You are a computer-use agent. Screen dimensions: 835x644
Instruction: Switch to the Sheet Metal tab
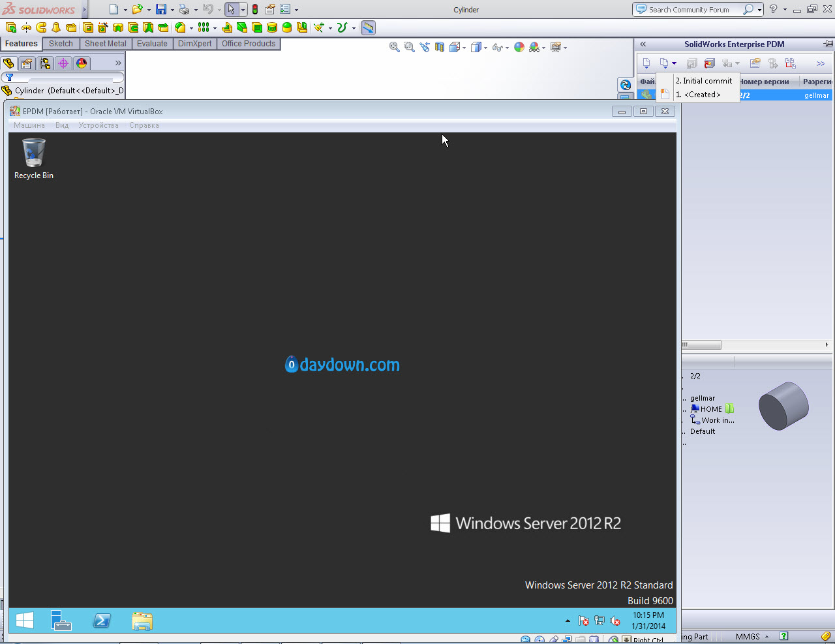pos(106,44)
